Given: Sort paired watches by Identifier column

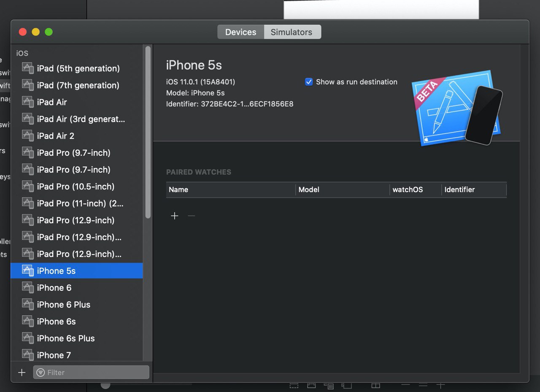Looking at the screenshot, I should coord(474,190).
